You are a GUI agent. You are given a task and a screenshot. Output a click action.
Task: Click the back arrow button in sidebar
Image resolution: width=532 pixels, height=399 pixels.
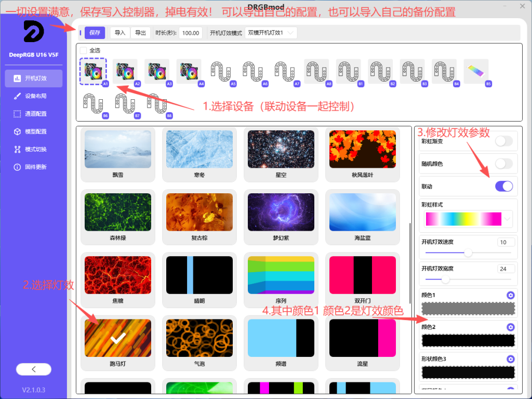point(34,369)
